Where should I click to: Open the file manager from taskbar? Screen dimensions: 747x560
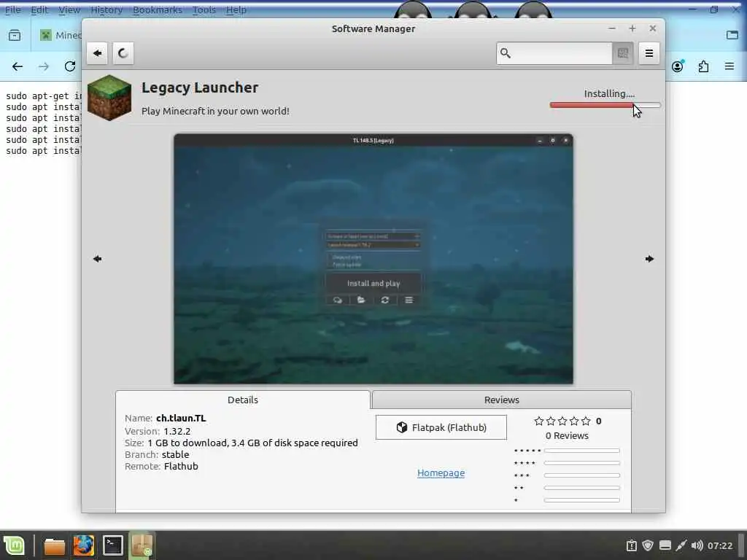(55, 545)
